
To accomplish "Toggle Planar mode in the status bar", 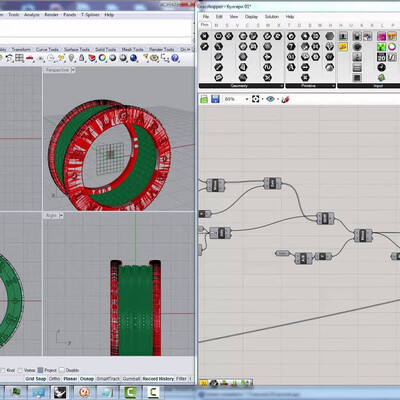I will tap(70, 379).
